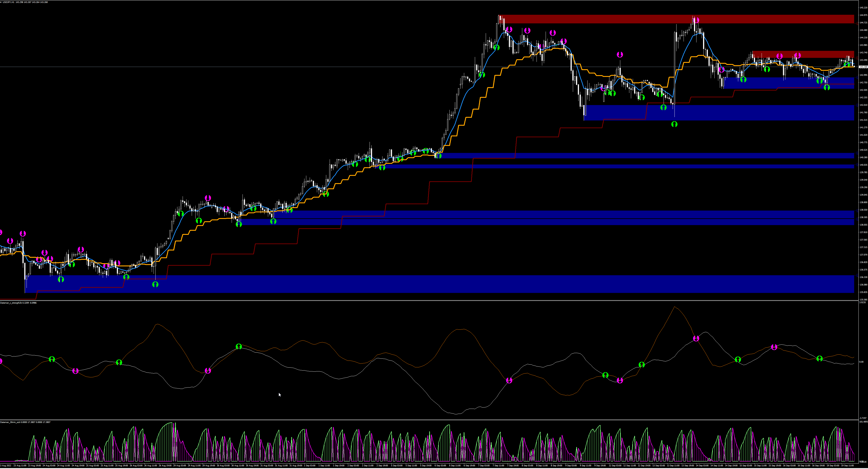The width and height of the screenshot is (868, 469).
Task: Select the lowest magenta arrow on strength indicator near 9 Sep
Action: pyautogui.click(x=620, y=380)
